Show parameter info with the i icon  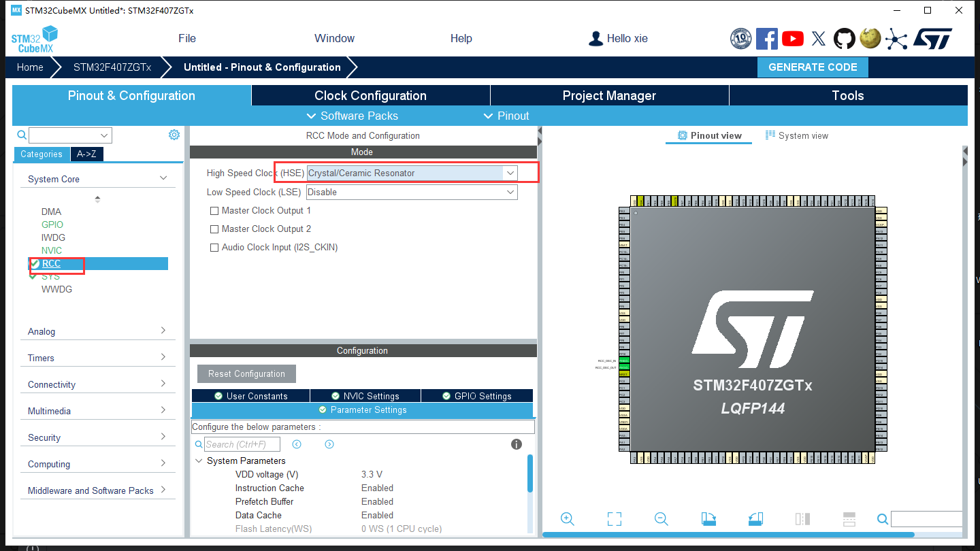coord(517,444)
